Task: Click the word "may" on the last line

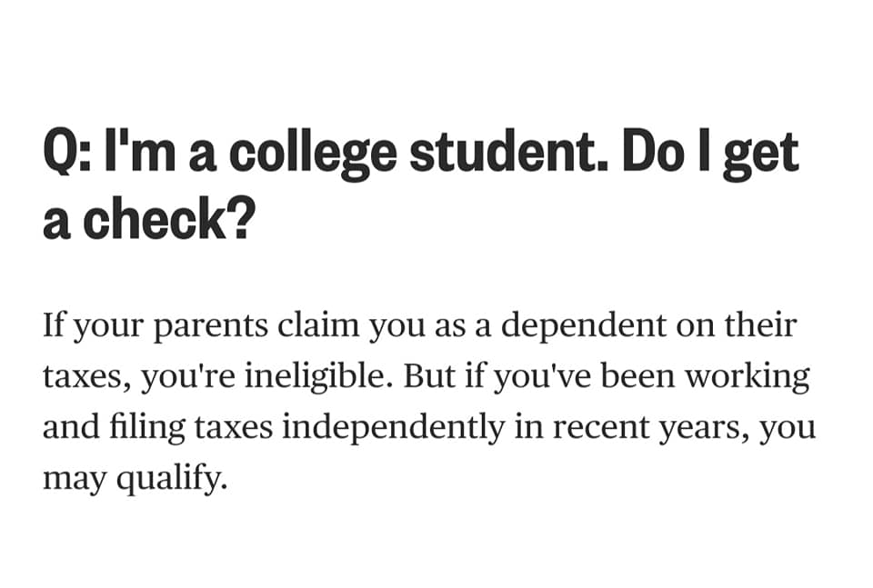Action: tap(70, 479)
